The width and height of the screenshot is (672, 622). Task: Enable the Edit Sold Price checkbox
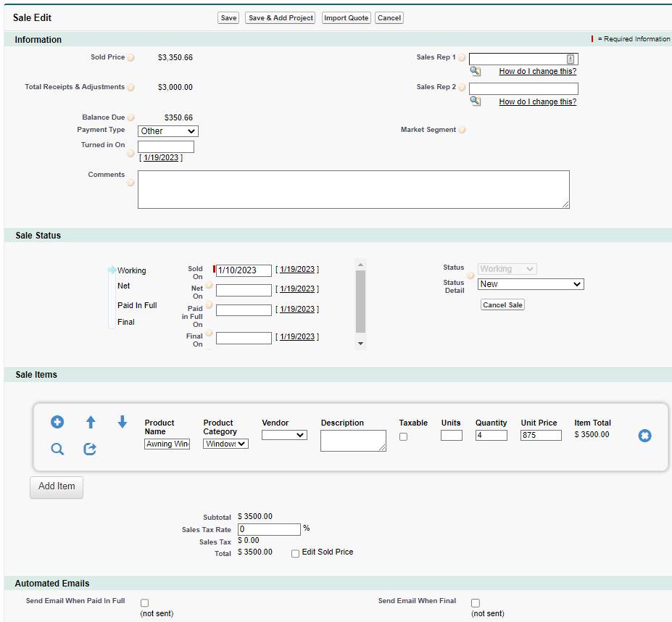click(295, 554)
